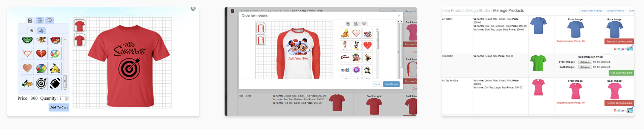Open the clipart gallery tab in left designer
Image resolution: width=644 pixels, height=129 pixels.
pos(30,20)
